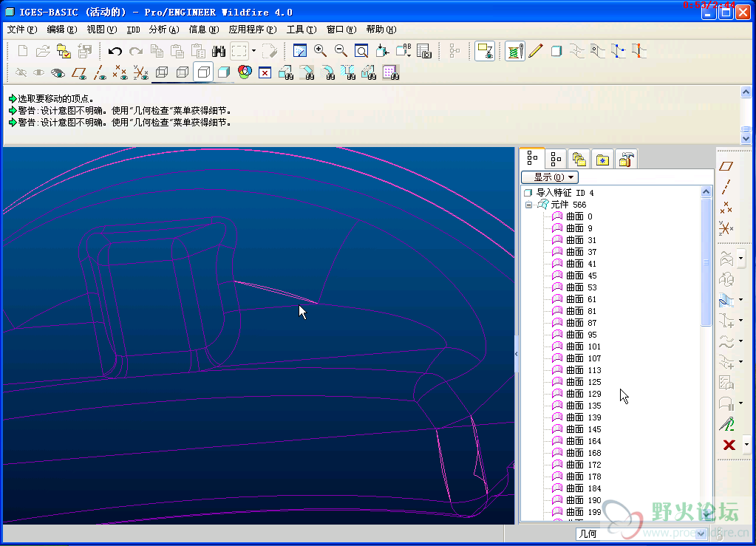Toggle wireframe display mode
The image size is (756, 546).
tap(162, 72)
